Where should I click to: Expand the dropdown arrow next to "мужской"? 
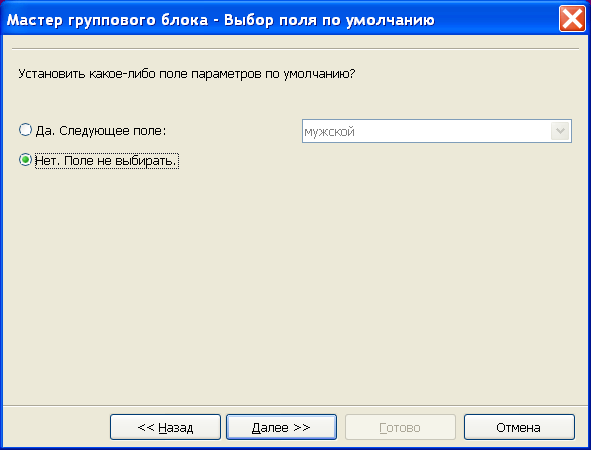pos(560,131)
